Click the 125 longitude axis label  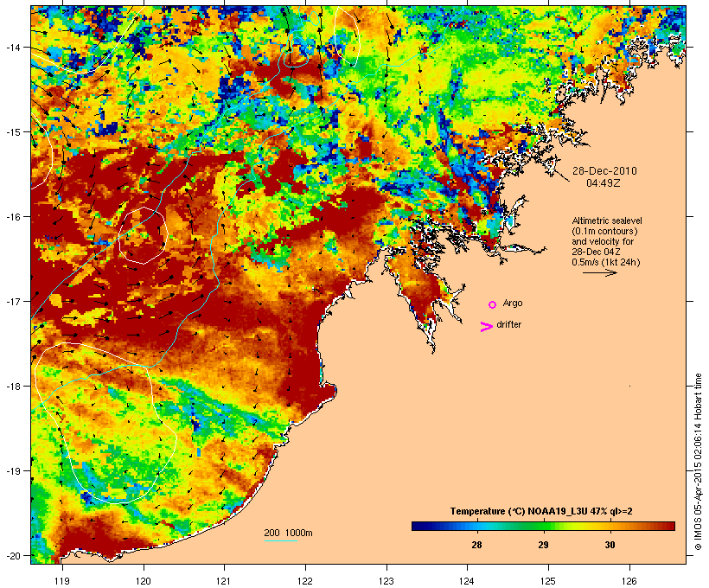tap(548, 581)
